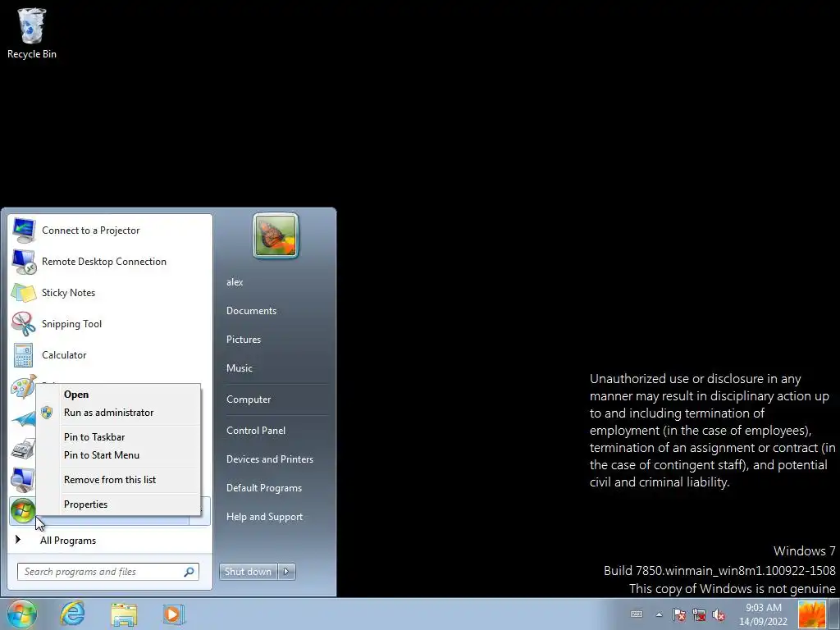Click the network status tray icon
Screen dimensions: 840x630
click(x=699, y=614)
